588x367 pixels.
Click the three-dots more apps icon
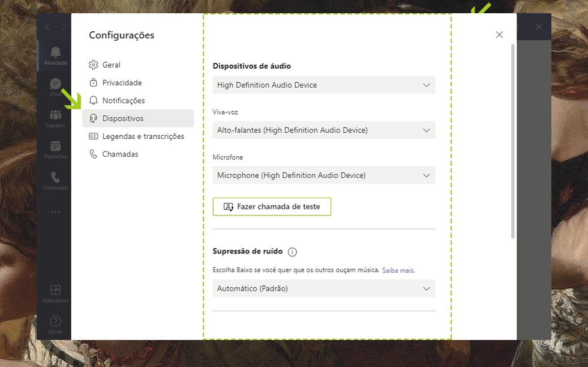pyautogui.click(x=55, y=211)
